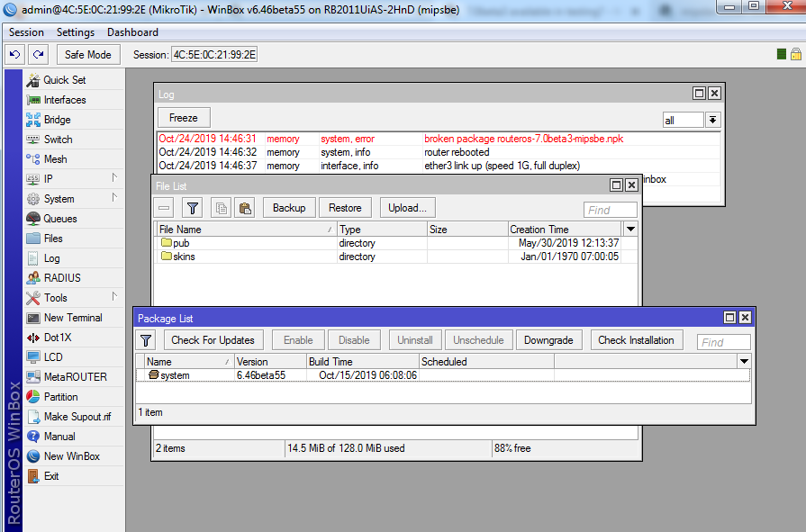The image size is (806, 532).
Task: Open Quick Set in the sidebar
Action: click(x=75, y=80)
